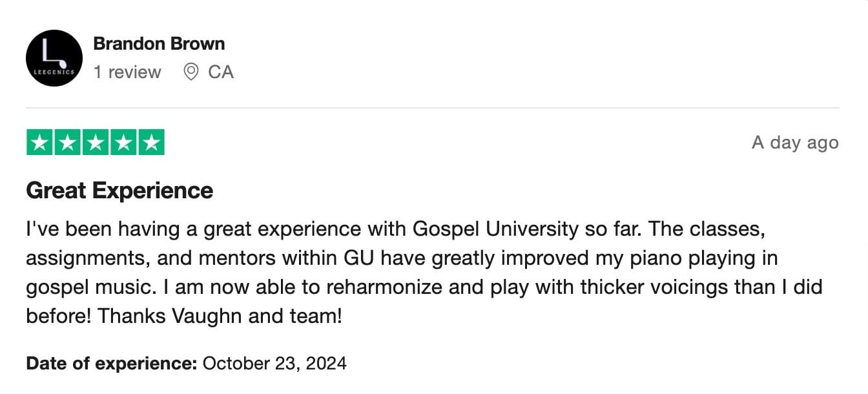The height and width of the screenshot is (394, 868).
Task: Click the fifth green rating star
Action: click(x=152, y=143)
